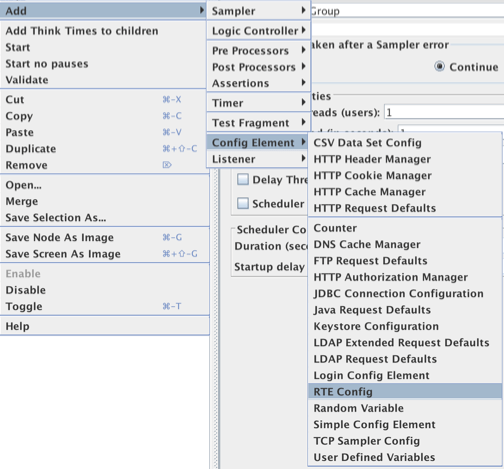Click the threads (users) input field
The width and height of the screenshot is (504, 469).
tap(444, 112)
